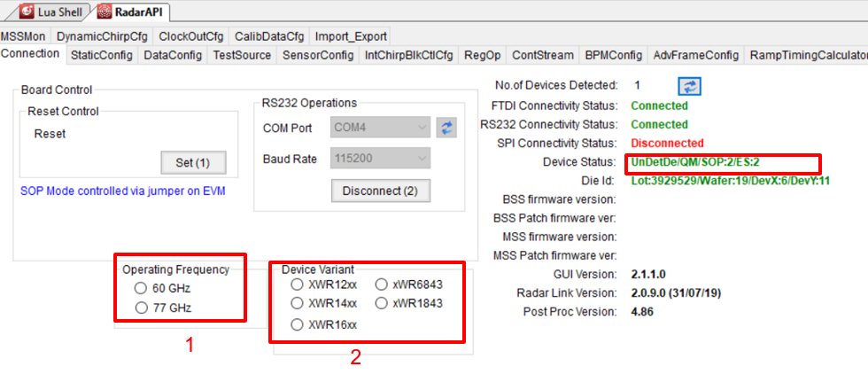Click the refresh devices detected icon
The width and height of the screenshot is (868, 382).
pyautogui.click(x=689, y=85)
